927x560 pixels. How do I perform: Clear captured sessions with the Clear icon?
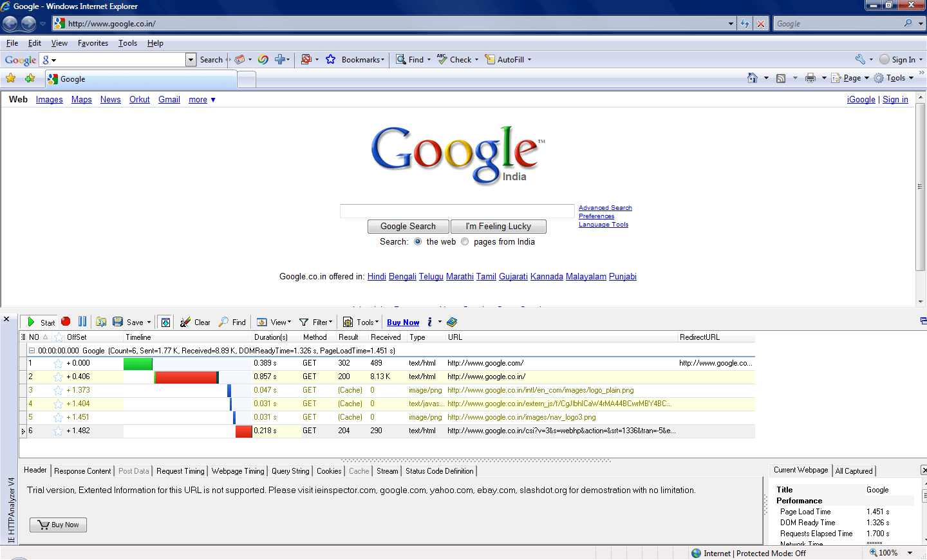pyautogui.click(x=185, y=322)
